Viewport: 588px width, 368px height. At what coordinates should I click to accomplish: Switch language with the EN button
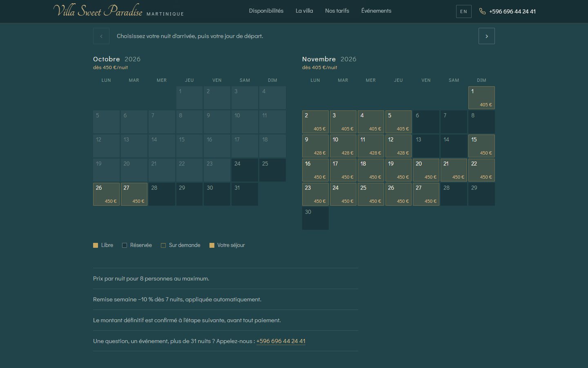pyautogui.click(x=463, y=11)
